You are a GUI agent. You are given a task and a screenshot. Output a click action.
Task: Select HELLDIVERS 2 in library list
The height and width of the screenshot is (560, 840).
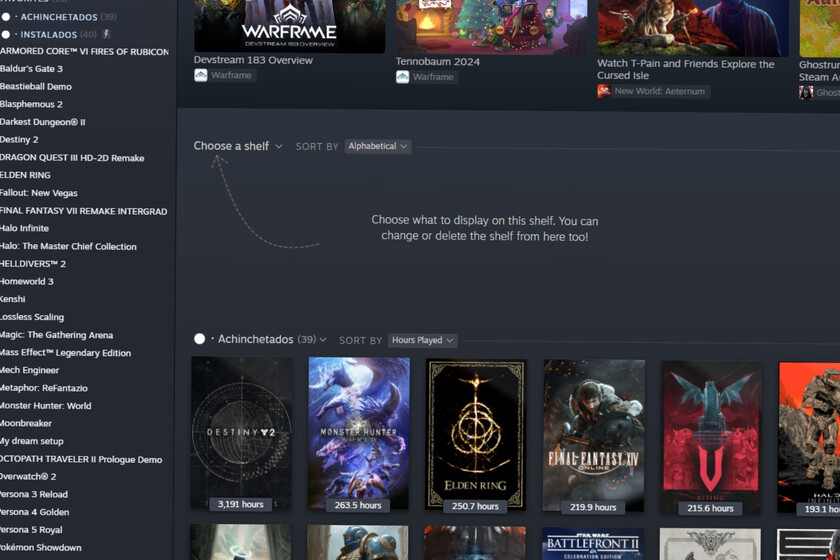[x=33, y=264]
